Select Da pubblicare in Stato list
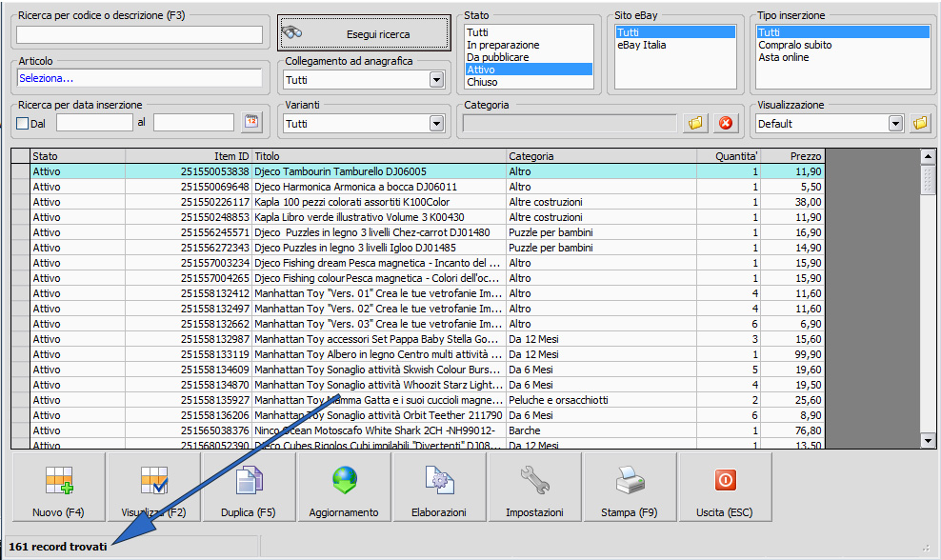The height and width of the screenshot is (560, 941). tap(529, 57)
